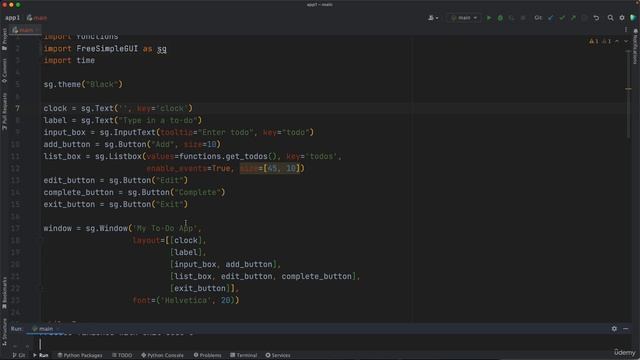Start debugging with the green bug icon

coord(500,18)
